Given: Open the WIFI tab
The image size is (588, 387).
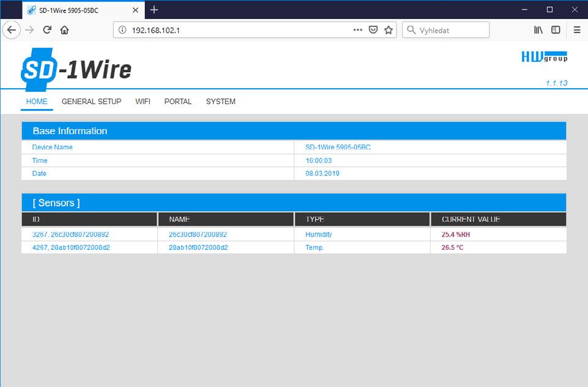Looking at the screenshot, I should pos(143,102).
